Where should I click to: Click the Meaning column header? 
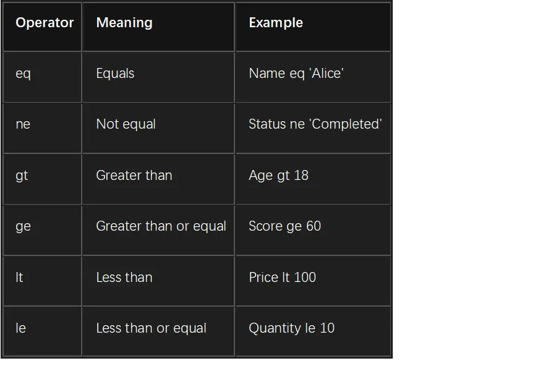[158, 27]
